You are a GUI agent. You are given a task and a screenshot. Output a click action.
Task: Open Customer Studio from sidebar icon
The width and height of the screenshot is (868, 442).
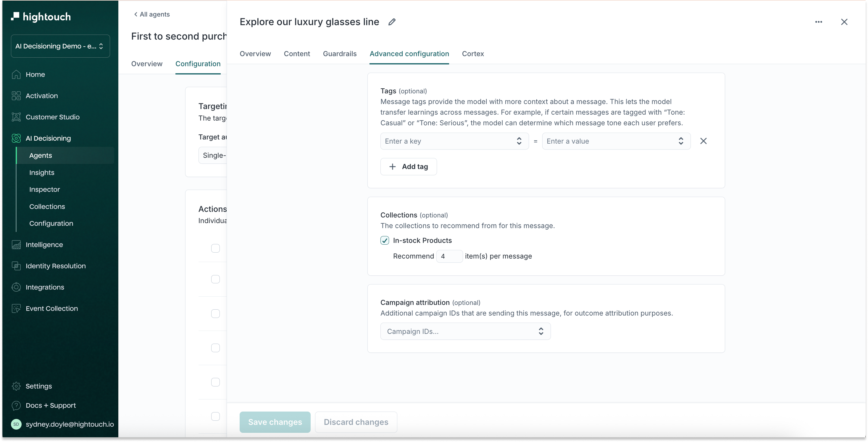16,117
